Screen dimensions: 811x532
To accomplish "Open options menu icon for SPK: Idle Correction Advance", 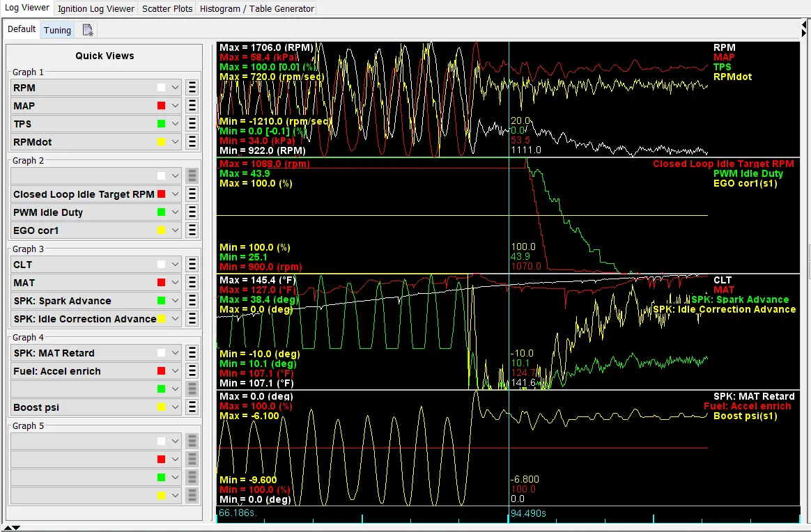I will 192,319.
